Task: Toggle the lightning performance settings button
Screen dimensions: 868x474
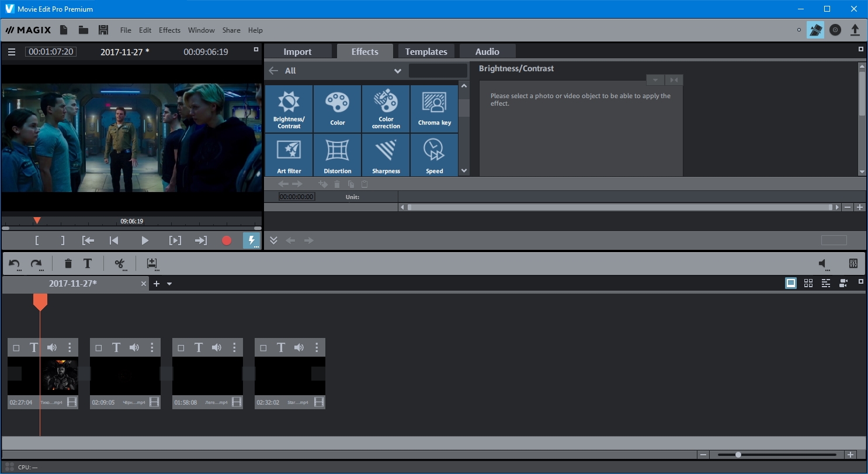Action: pos(252,241)
